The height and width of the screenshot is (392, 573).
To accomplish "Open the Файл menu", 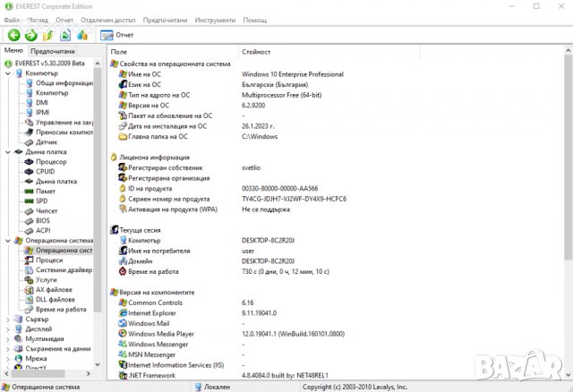I will (x=11, y=19).
